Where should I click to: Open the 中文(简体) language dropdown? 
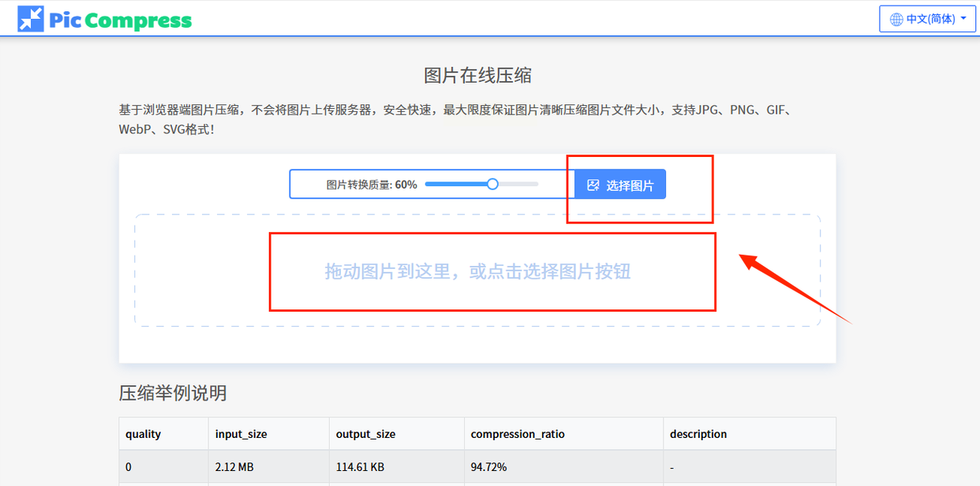pyautogui.click(x=927, y=19)
